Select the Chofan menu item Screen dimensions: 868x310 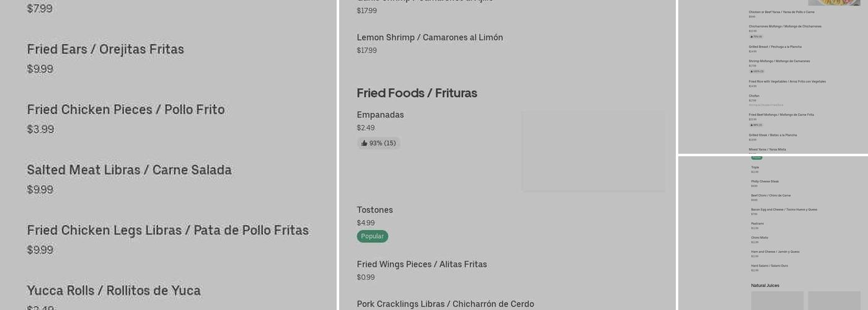(754, 96)
